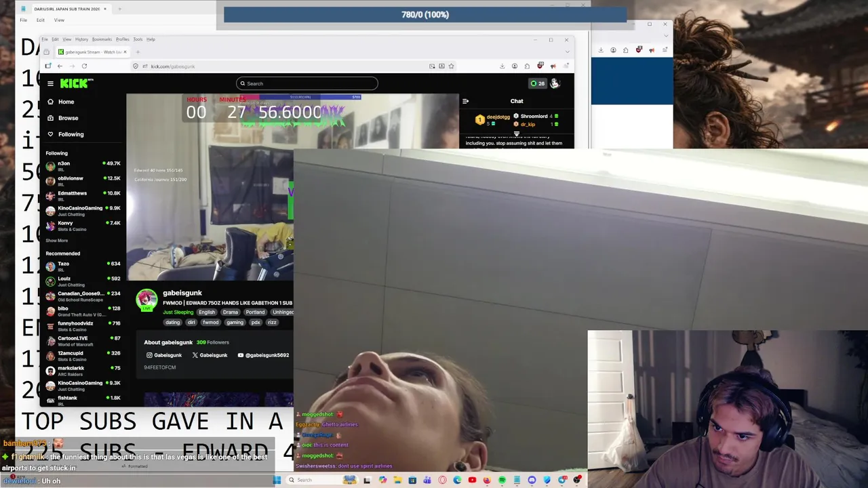Screen dimensions: 868x488
Task: Open the Kick profile avatar menu
Action: (x=555, y=83)
